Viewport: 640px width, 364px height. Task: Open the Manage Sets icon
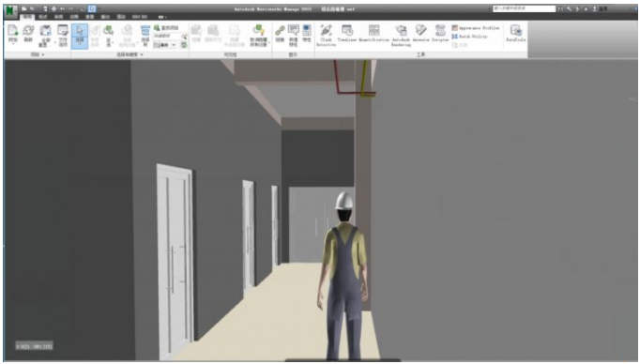click(x=184, y=45)
